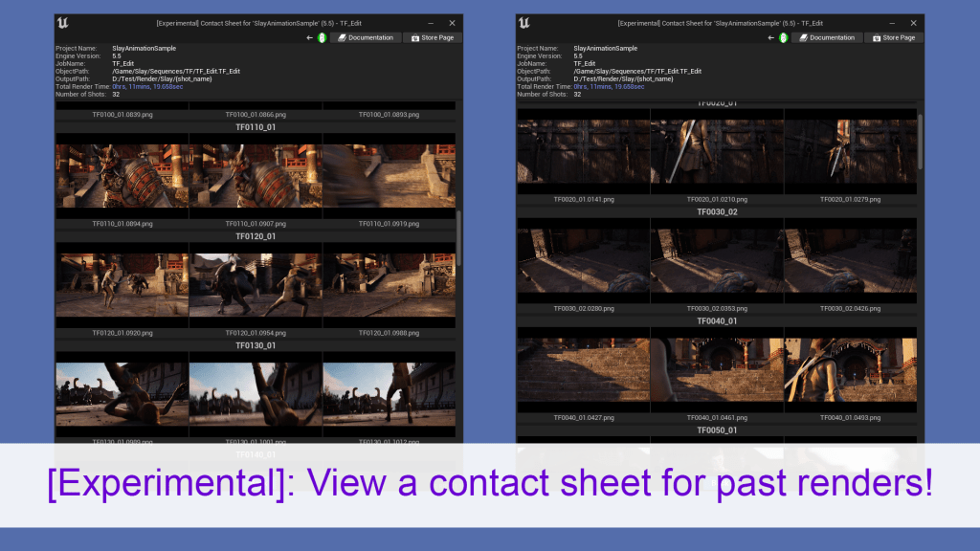Click the TF0120_01 shot header

[x=256, y=236]
